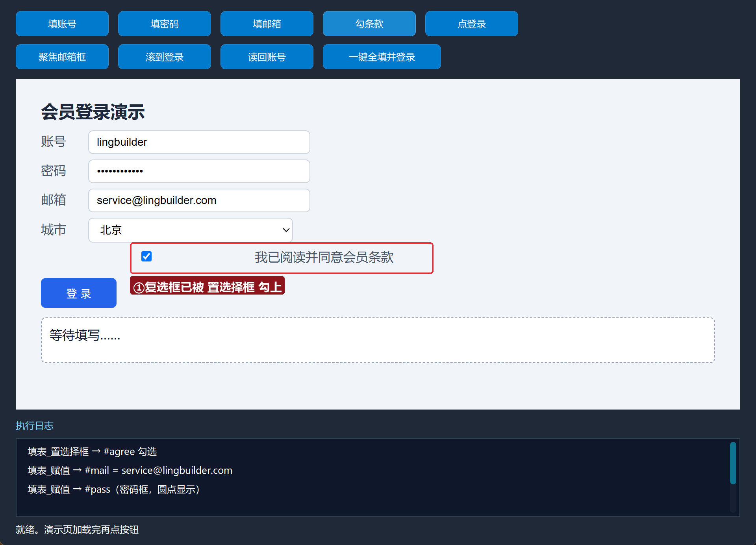Click log line about #mail service@lingbuilder.com
The image size is (756, 545).
click(x=130, y=470)
